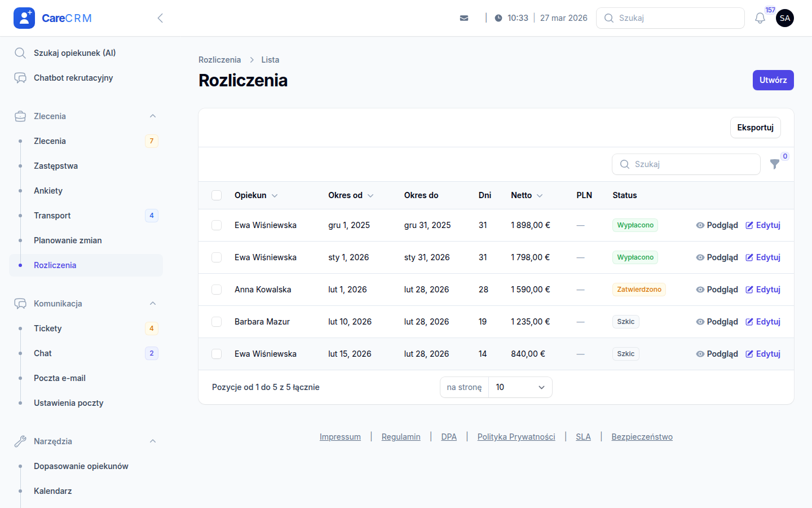Open Tickety in the sidebar

(x=48, y=329)
